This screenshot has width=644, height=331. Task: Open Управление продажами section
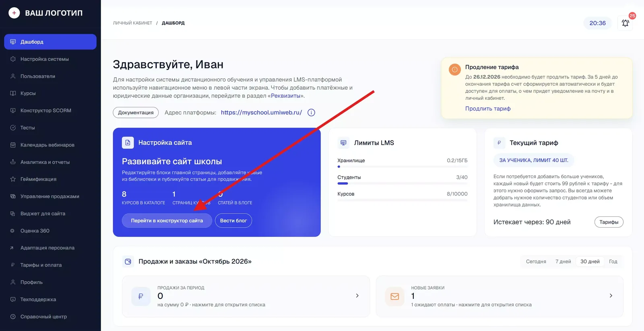(x=50, y=196)
